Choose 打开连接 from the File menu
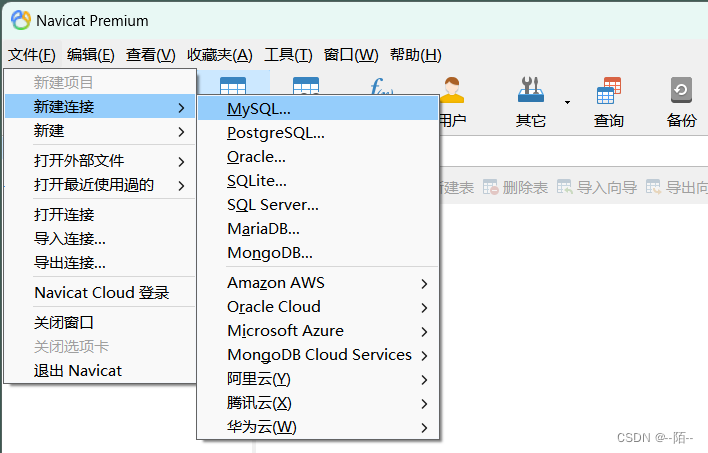Viewport: 708px width, 453px height. [100, 214]
